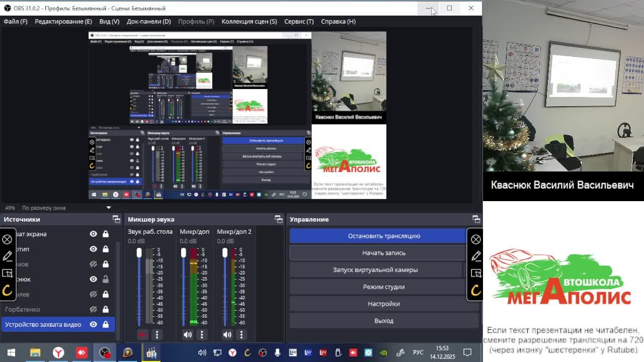The height and width of the screenshot is (362, 644).
Task: Mute the Микр/доп speaker icon
Action: click(188, 334)
